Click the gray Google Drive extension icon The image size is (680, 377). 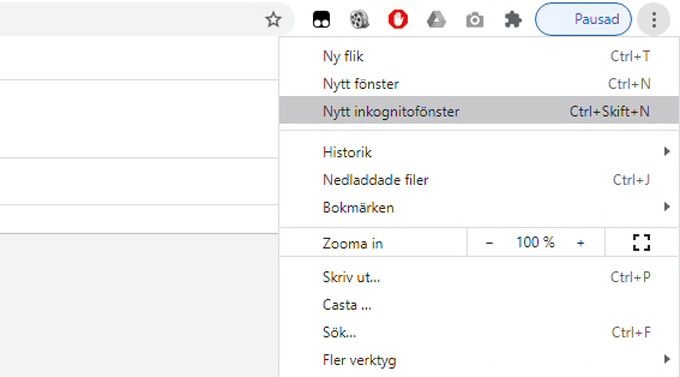436,20
